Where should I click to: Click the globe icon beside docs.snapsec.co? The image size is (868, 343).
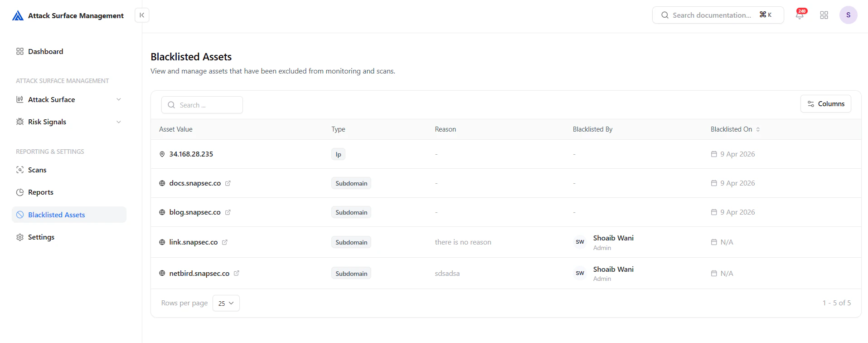[162, 183]
